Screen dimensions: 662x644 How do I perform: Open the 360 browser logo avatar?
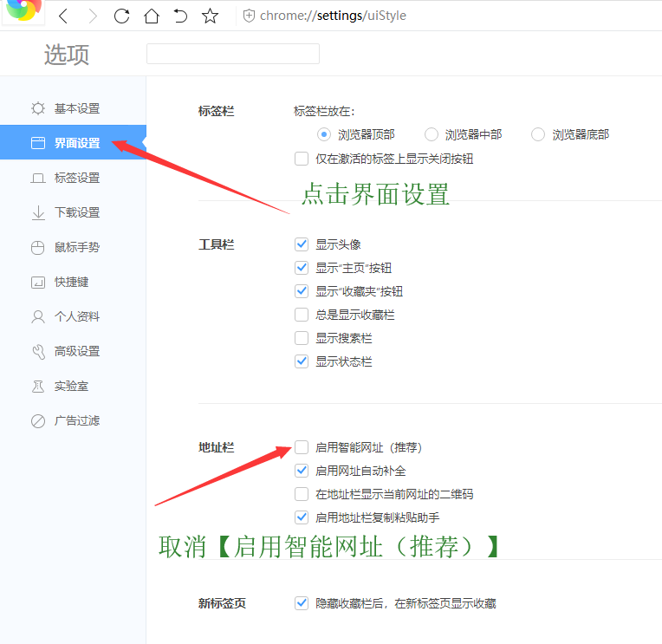pos(23,10)
